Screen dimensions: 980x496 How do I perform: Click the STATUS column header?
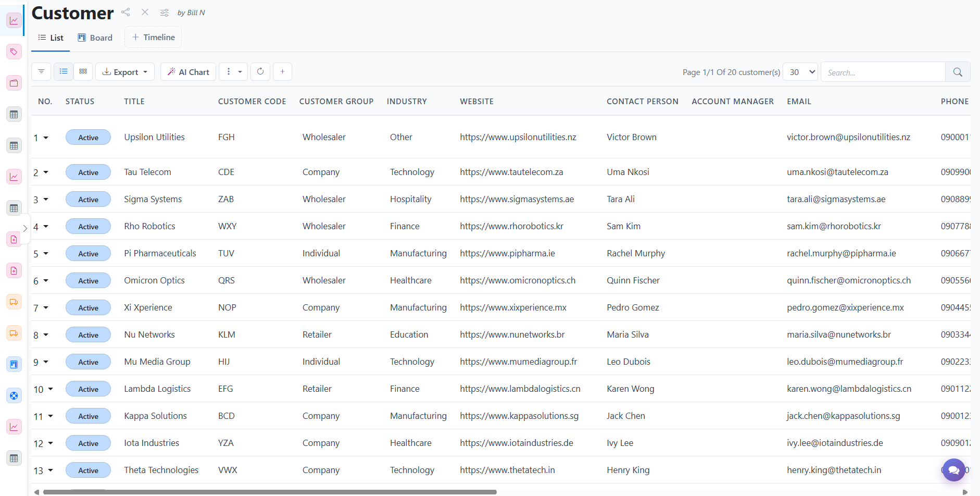click(x=80, y=102)
